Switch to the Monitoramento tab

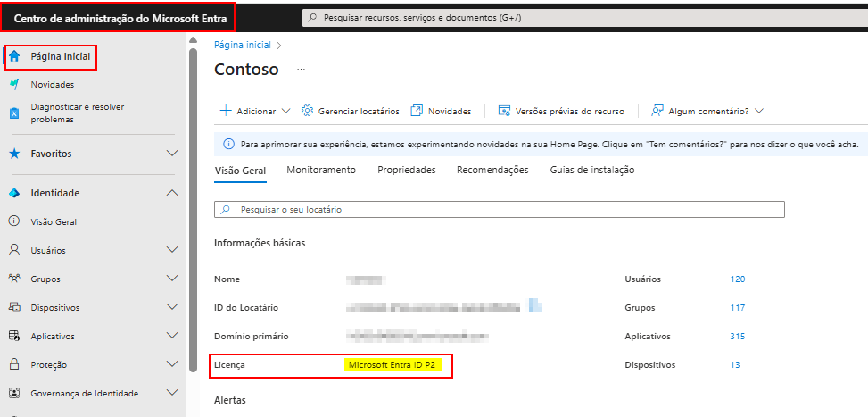(321, 170)
